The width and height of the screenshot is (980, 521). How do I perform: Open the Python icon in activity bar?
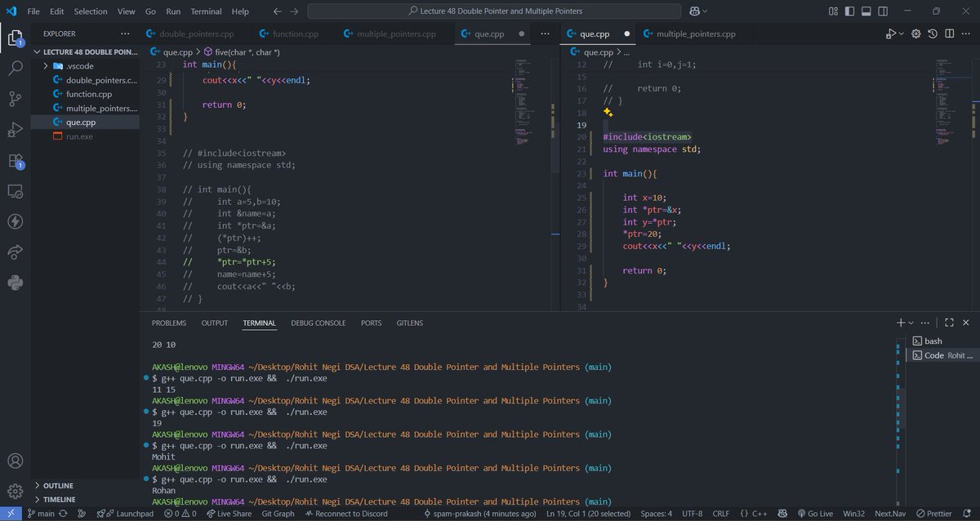[15, 283]
